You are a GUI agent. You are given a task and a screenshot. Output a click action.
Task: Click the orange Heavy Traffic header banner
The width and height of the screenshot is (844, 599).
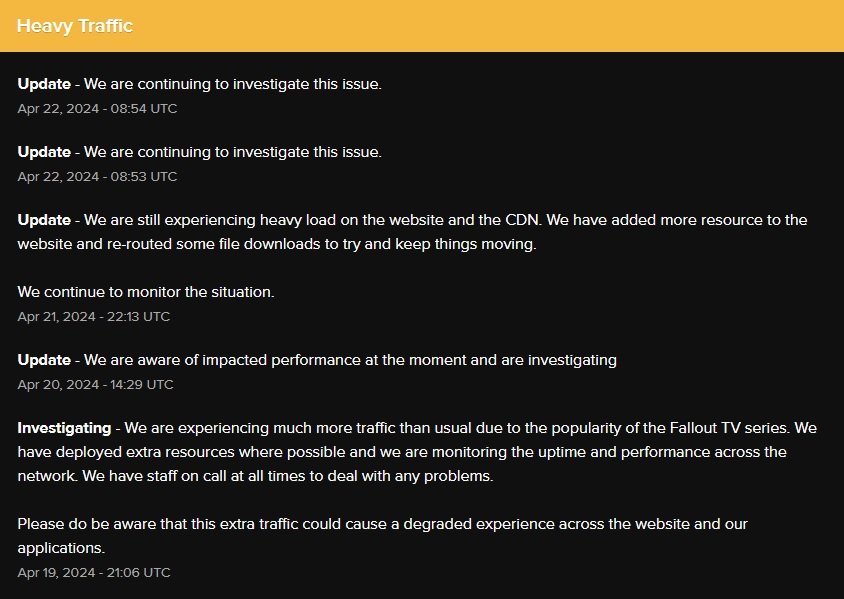coord(422,26)
